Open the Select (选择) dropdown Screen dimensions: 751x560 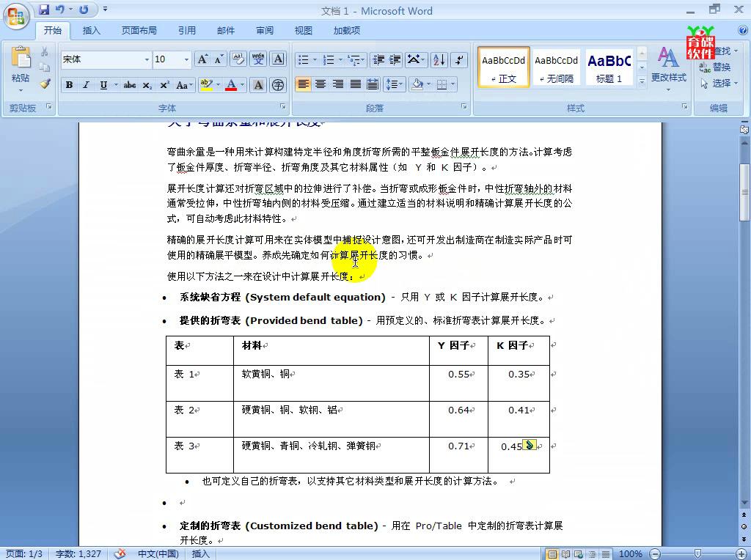tap(719, 84)
